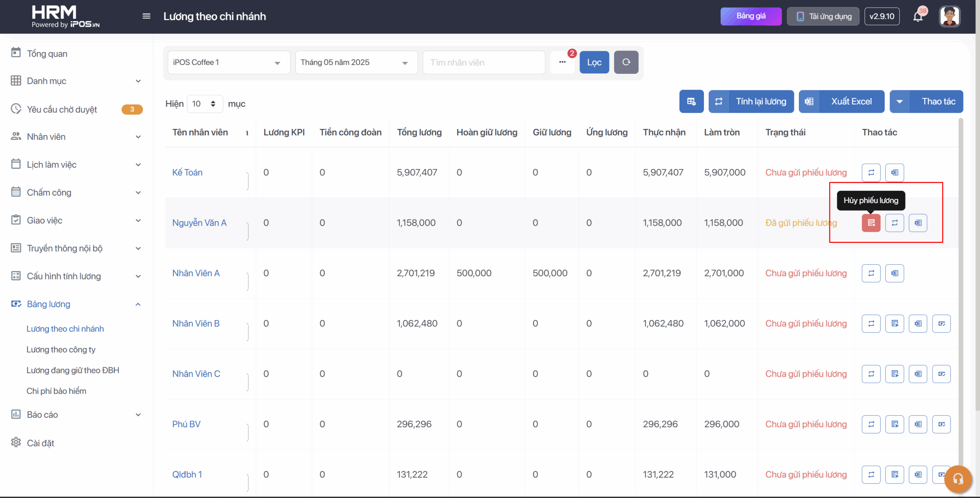Image resolution: width=980 pixels, height=498 pixels.
Task: Click the grey refresh filter button
Action: click(626, 62)
